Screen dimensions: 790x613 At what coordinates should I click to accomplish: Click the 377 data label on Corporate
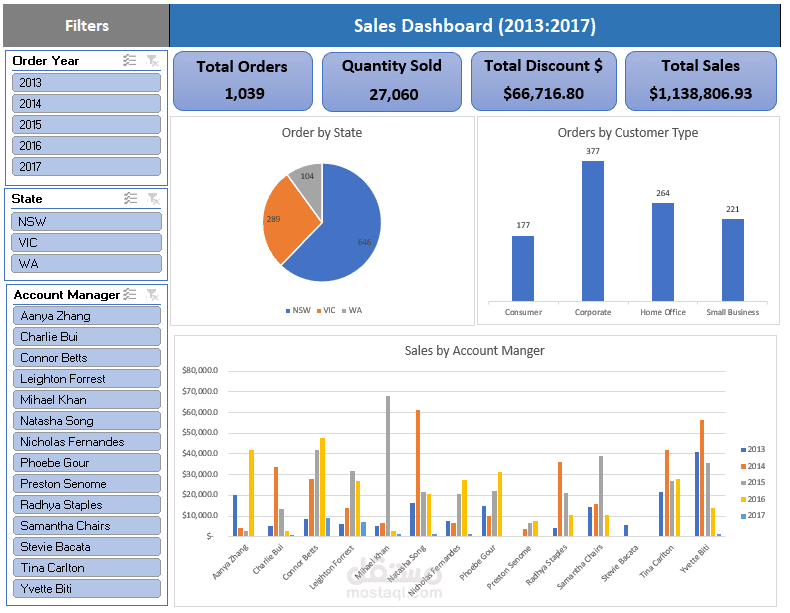[x=593, y=151]
